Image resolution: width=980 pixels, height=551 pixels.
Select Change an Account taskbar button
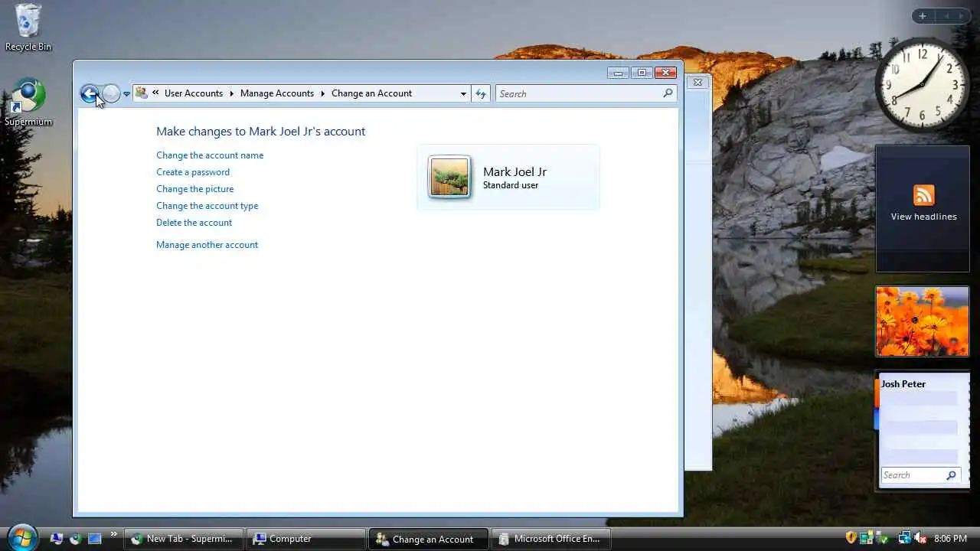[x=429, y=539]
